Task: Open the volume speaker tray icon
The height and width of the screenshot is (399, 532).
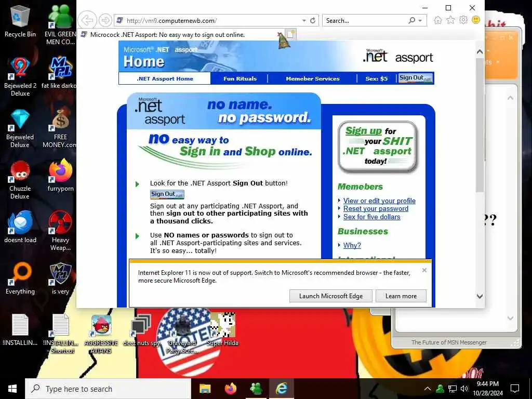Action: (x=464, y=389)
